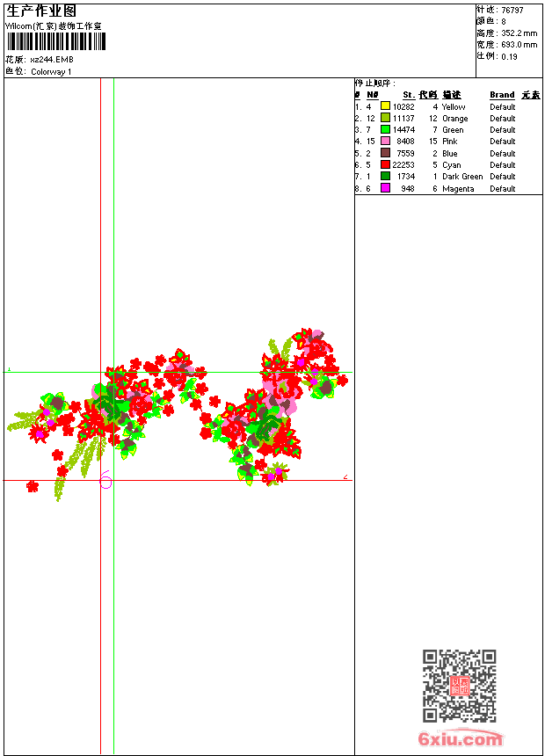Click the Default brand in Magenta row

click(503, 189)
